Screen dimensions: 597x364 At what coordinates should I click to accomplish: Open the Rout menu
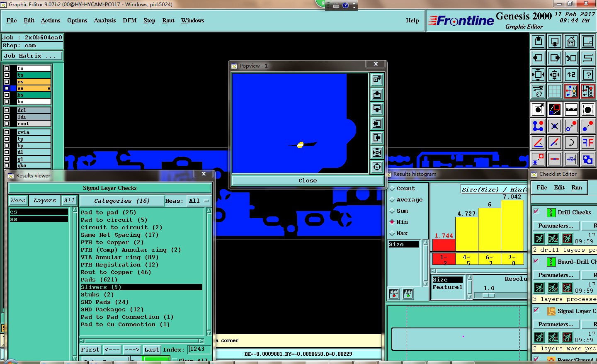[168, 20]
